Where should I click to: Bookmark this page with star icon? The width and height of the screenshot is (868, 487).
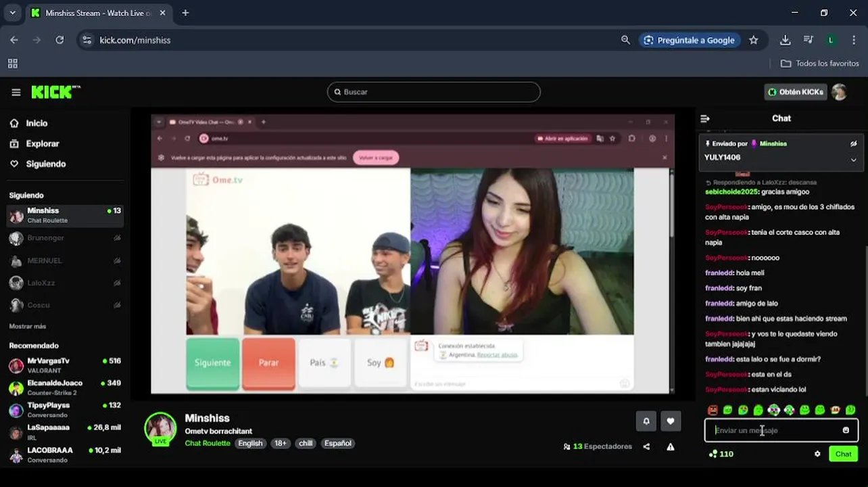click(x=754, y=40)
